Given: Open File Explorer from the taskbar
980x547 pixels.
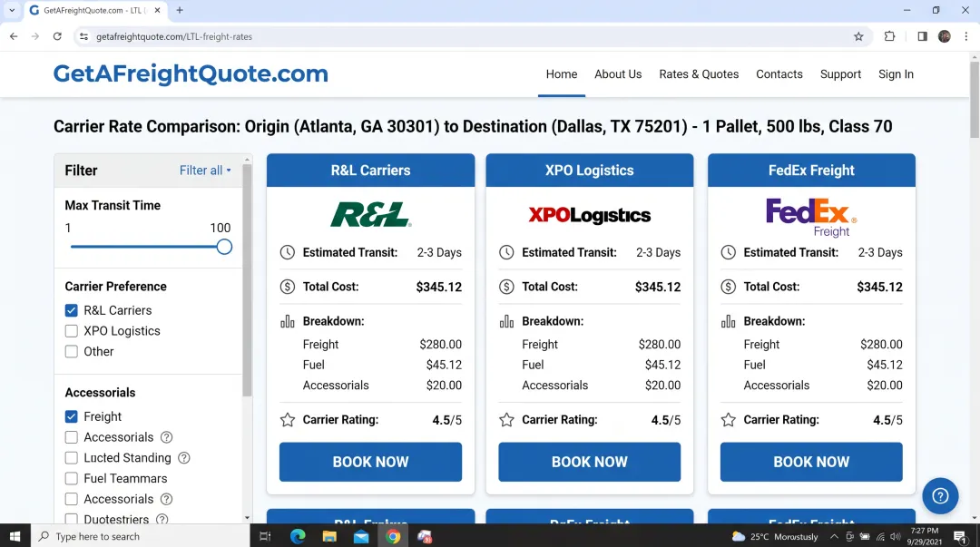Looking at the screenshot, I should coord(329,536).
